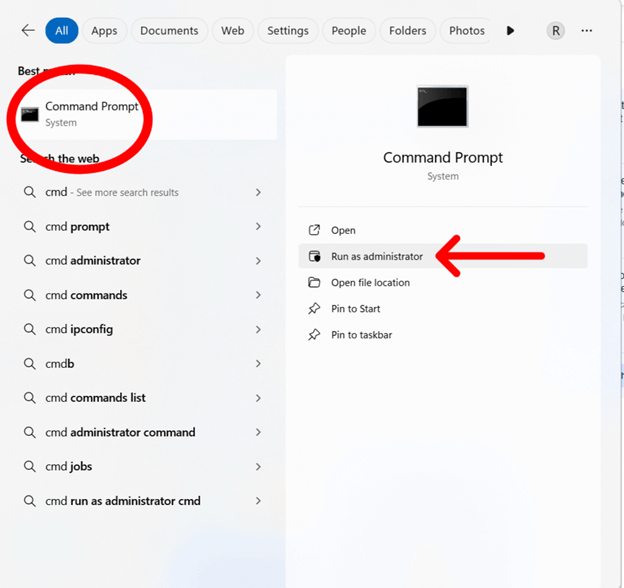Screen dimensions: 624x588
Task: Click the Pin to Start pin icon
Action: 315,309
